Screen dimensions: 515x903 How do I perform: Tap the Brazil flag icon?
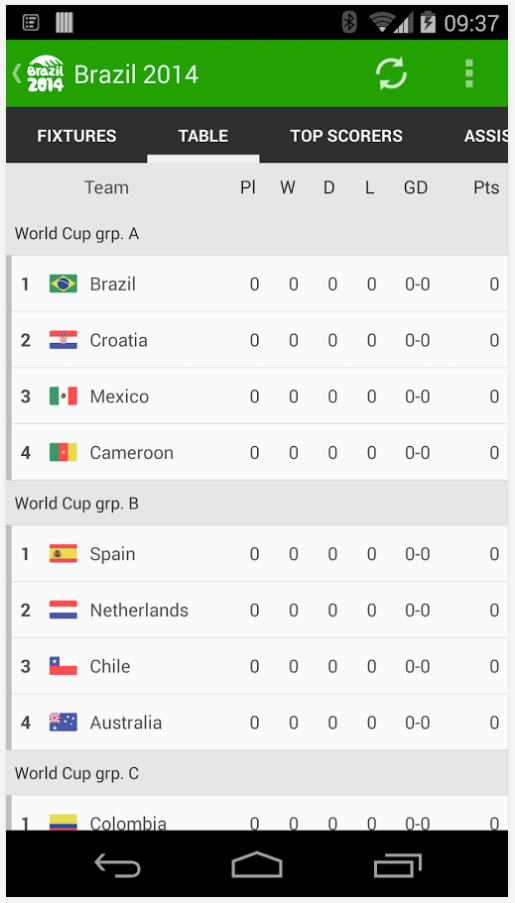pyautogui.click(x=63, y=284)
